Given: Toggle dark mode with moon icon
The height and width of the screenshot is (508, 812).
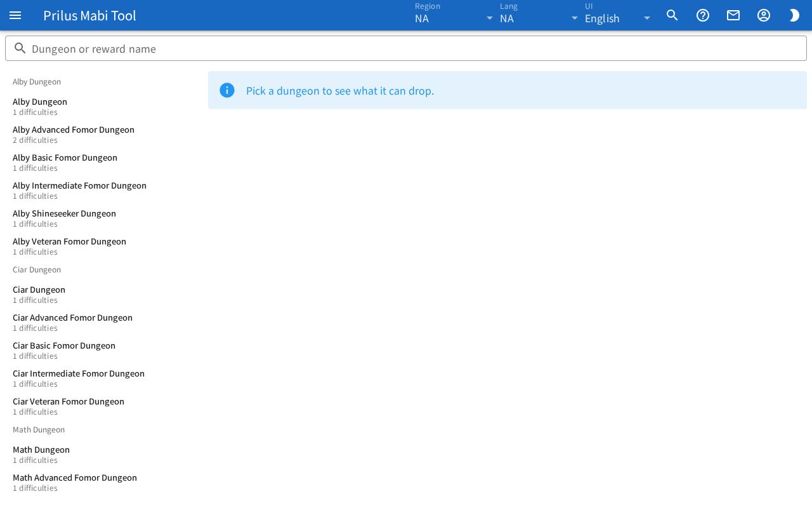Looking at the screenshot, I should click(794, 15).
